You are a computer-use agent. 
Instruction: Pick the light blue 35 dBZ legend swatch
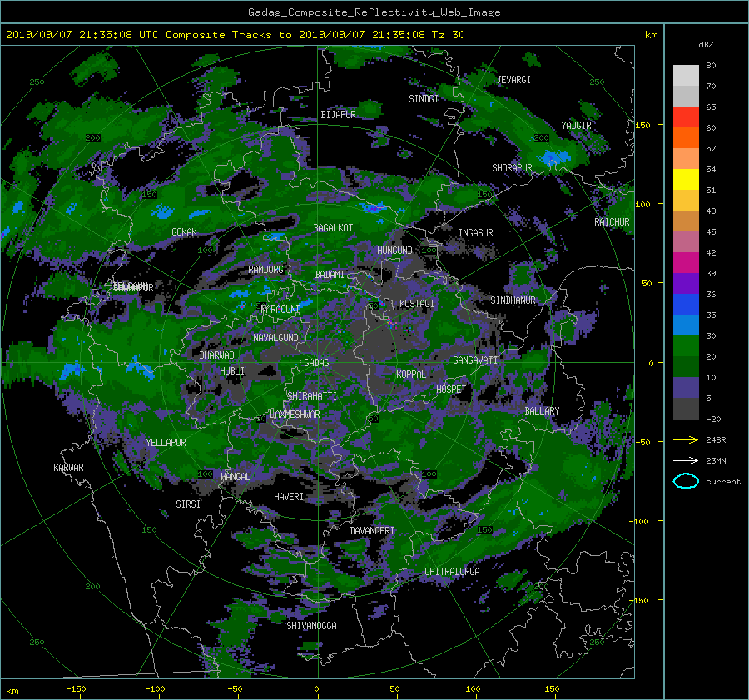[686, 325]
